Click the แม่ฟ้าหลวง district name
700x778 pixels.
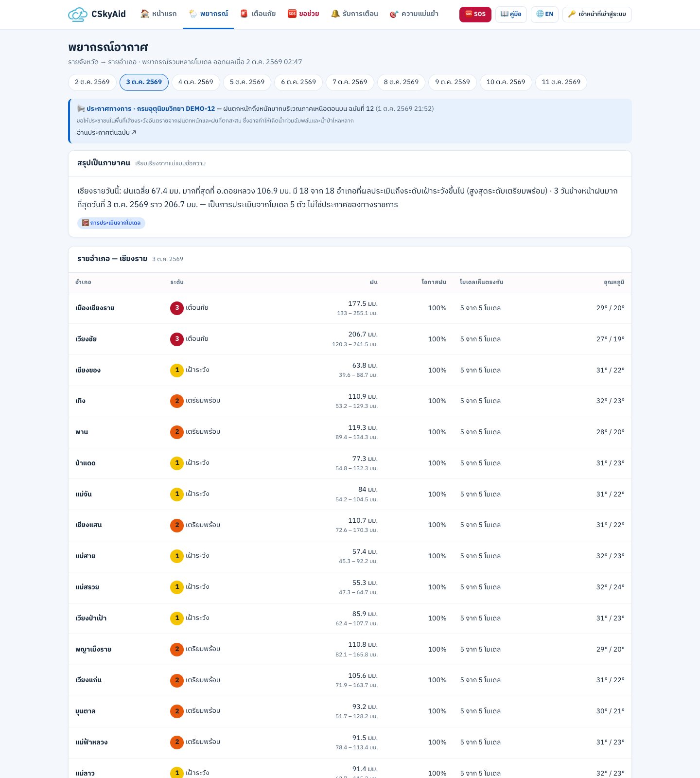[x=91, y=743]
